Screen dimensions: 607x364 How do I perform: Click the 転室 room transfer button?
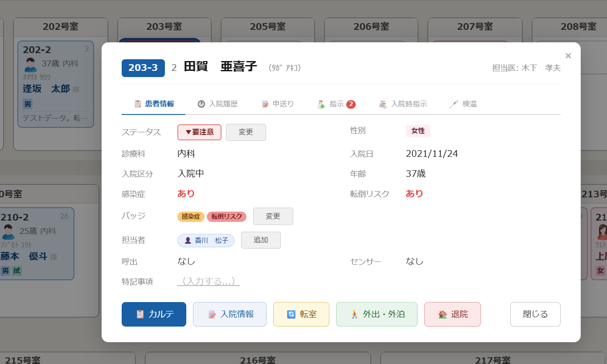[x=301, y=314]
